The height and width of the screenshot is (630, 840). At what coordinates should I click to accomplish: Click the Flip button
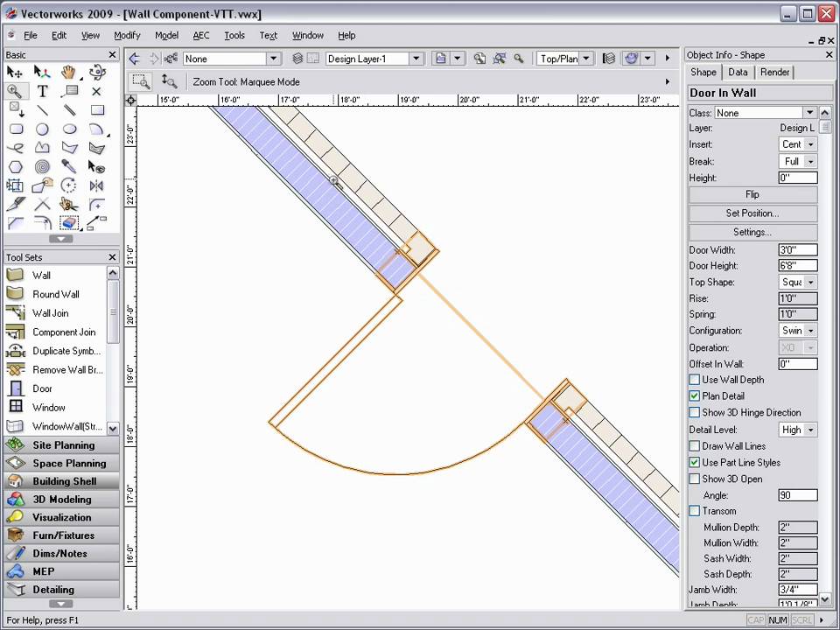pos(752,194)
